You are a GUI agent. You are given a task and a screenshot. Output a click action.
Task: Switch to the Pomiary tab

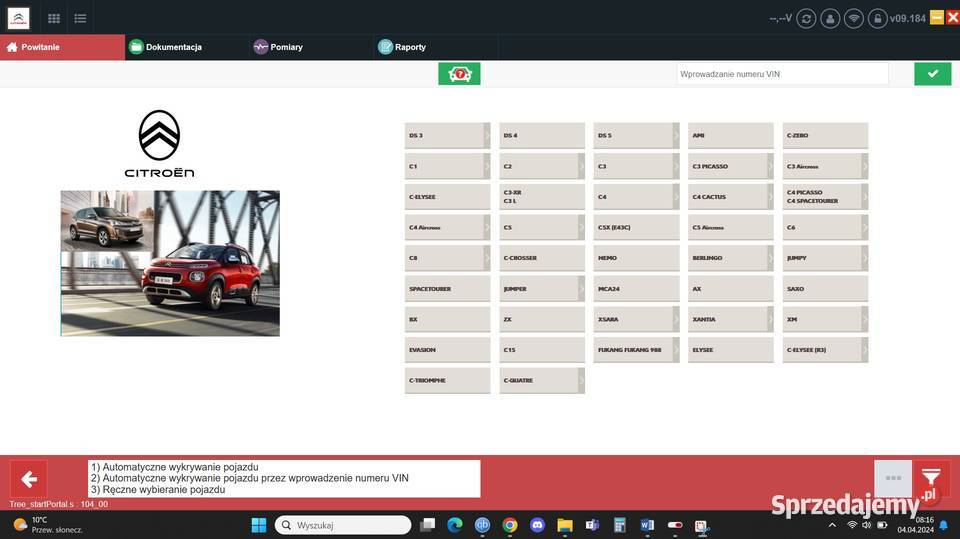[x=311, y=47]
